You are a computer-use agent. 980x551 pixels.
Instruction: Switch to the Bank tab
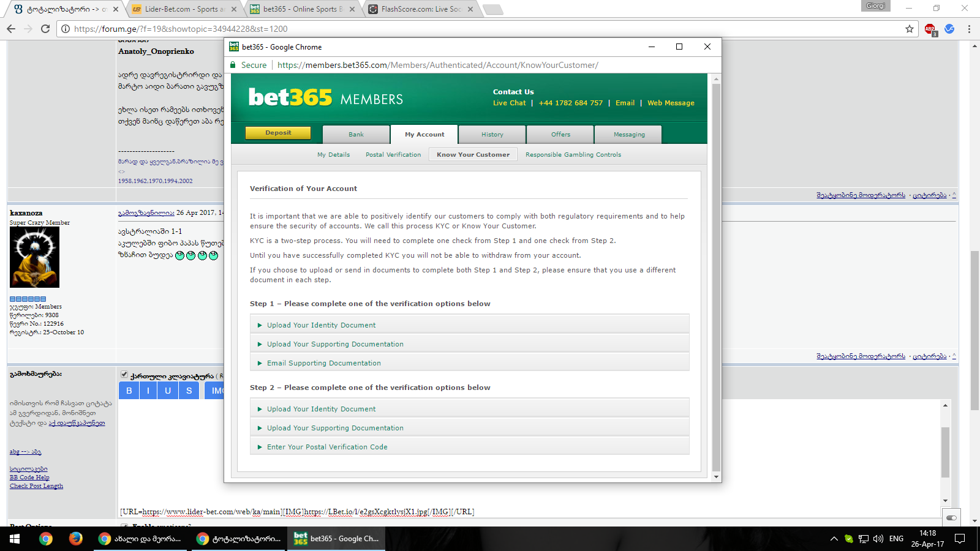356,135
